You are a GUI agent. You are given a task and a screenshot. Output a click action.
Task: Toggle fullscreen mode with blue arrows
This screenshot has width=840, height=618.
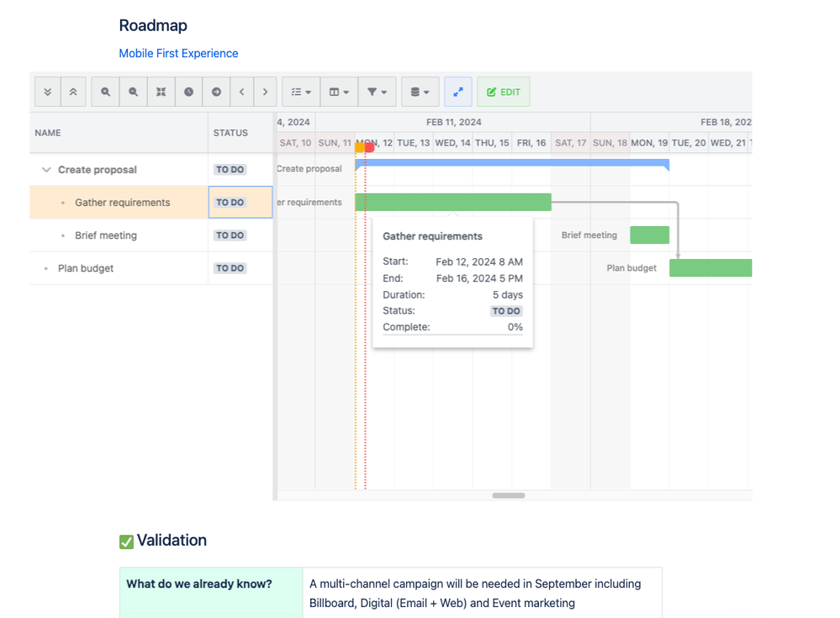pos(458,92)
